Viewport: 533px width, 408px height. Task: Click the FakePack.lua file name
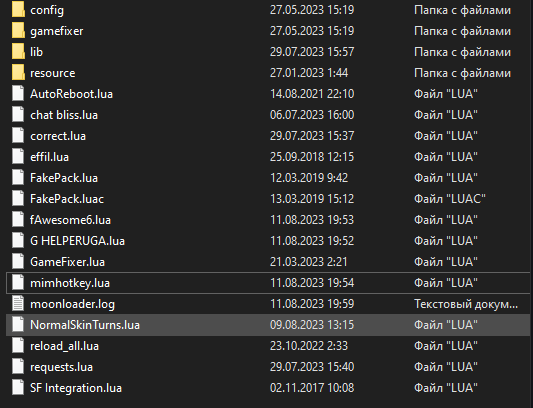coord(64,178)
